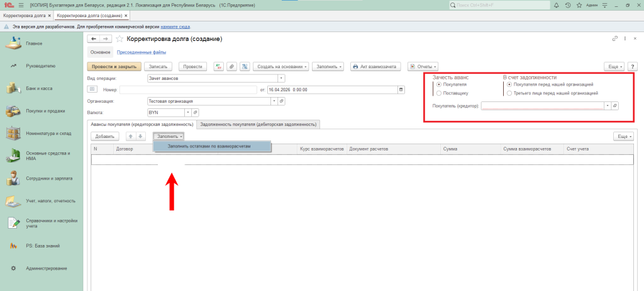Open Банк и касса section in sidebar

pos(39,88)
